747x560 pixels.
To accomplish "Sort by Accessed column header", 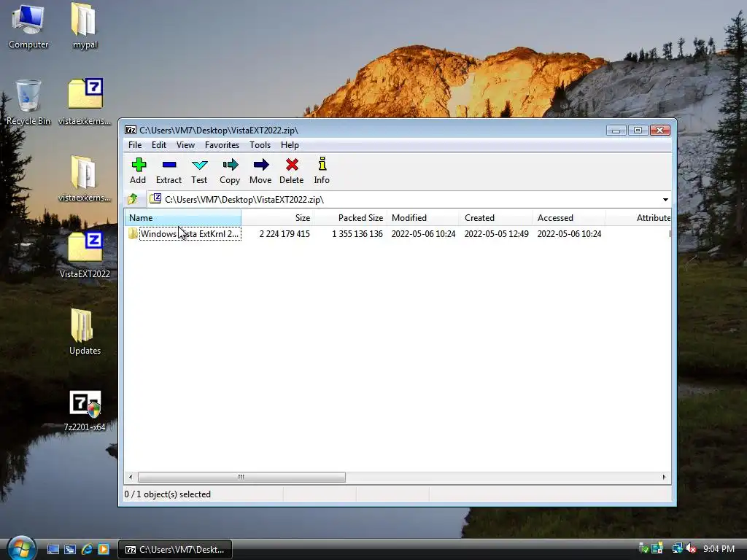I will coord(569,218).
